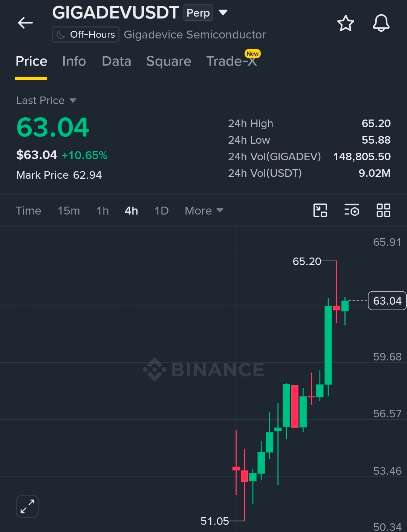The image size is (407, 532).
Task: Tap the 63.04 current price axis tag
Action: [x=387, y=301]
